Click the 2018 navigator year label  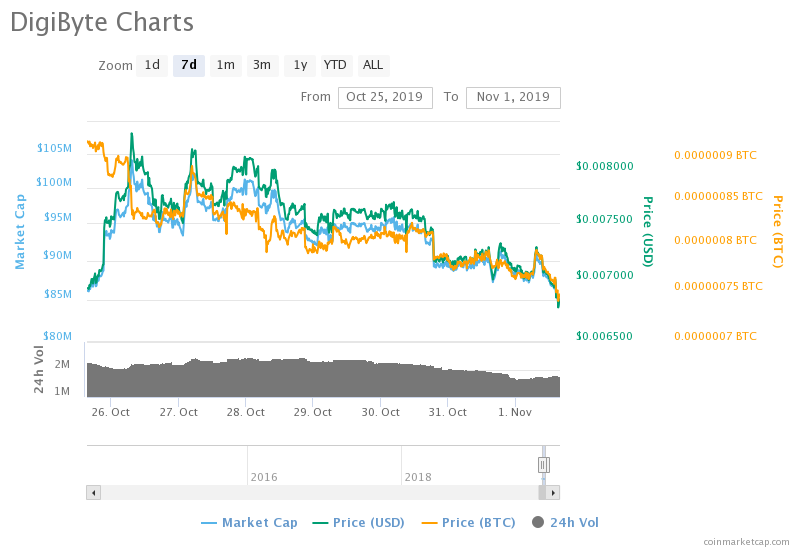pyautogui.click(x=418, y=477)
